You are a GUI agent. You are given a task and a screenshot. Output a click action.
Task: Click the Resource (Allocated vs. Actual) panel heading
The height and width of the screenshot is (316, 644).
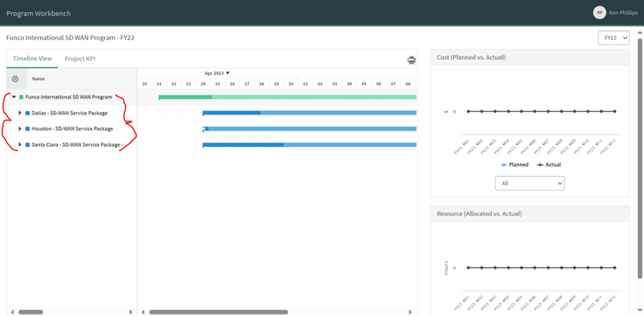pyautogui.click(x=479, y=214)
